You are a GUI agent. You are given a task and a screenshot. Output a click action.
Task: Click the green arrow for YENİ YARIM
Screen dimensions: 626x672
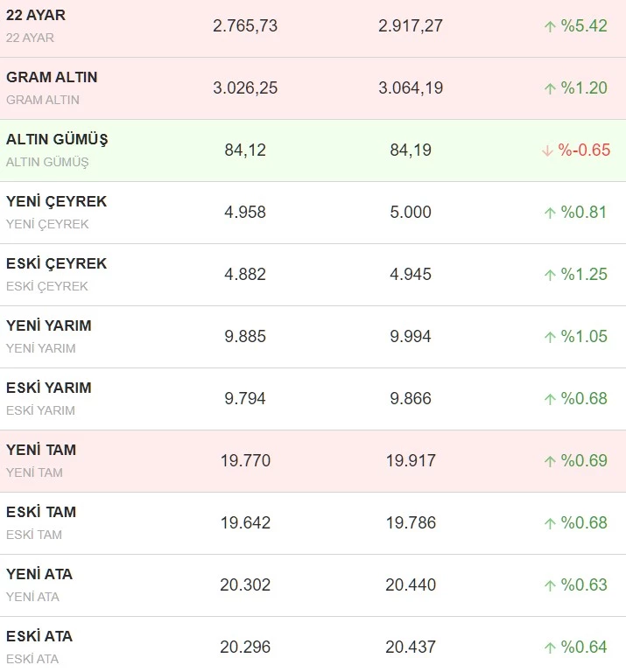(x=550, y=337)
